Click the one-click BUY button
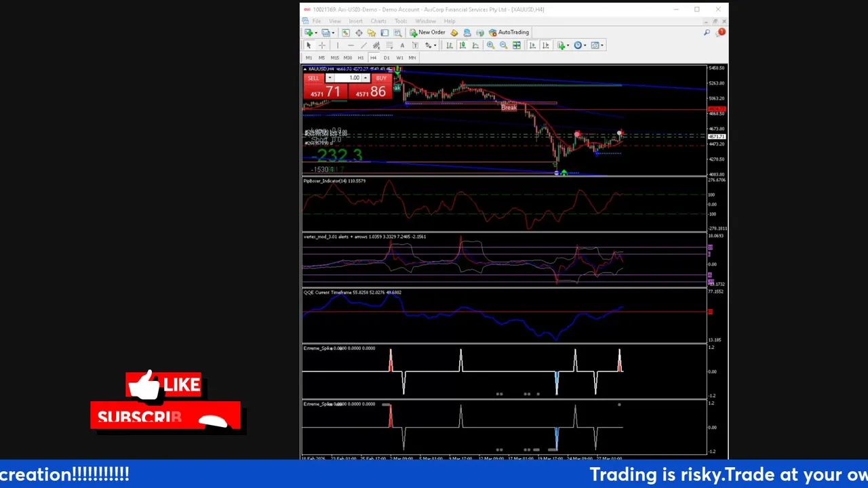This screenshot has width=868, height=488. [x=381, y=78]
